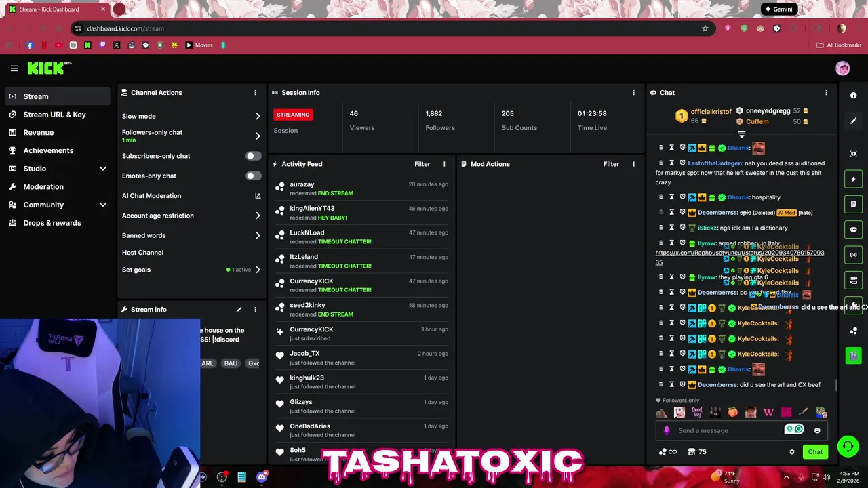
Task: Select the Good Boy emote in quick emotes
Action: [x=697, y=411]
